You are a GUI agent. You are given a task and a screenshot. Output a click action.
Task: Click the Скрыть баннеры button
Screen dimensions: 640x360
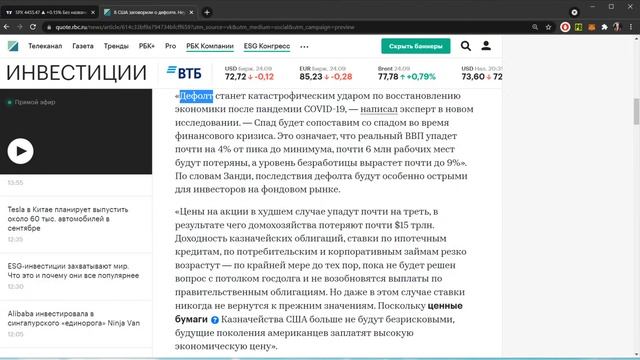pyautogui.click(x=416, y=46)
